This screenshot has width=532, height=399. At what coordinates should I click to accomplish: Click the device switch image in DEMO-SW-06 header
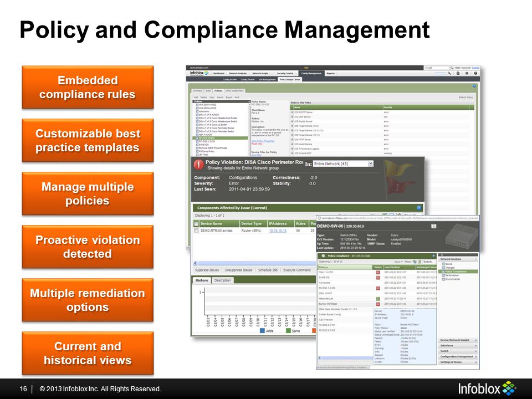pos(461,236)
